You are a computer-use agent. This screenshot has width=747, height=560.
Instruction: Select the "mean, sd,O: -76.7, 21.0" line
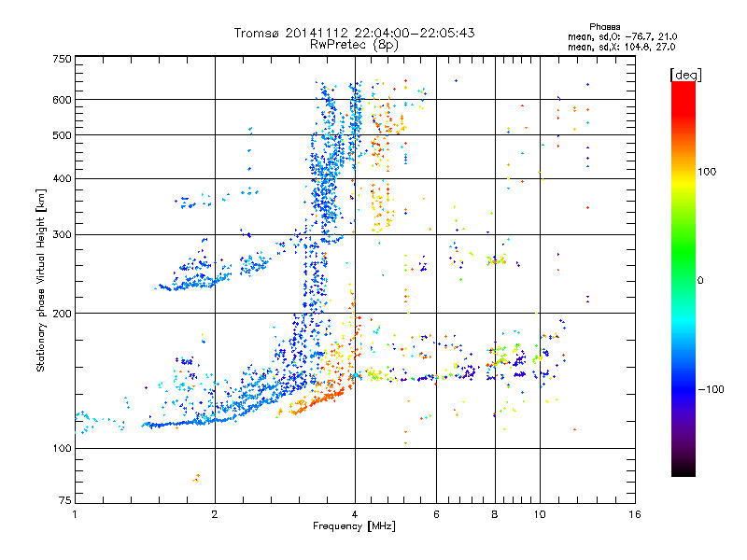click(622, 36)
